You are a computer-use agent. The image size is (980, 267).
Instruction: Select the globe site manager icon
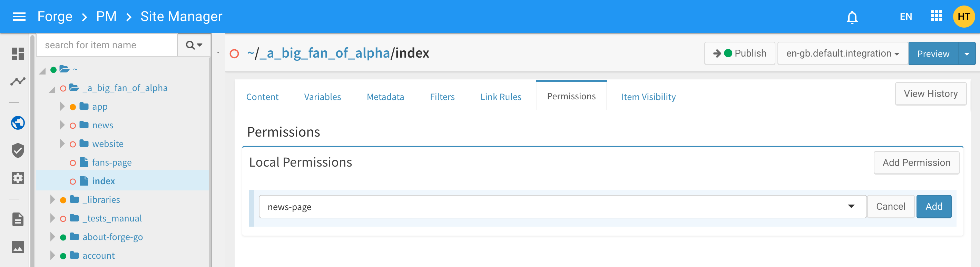(18, 123)
